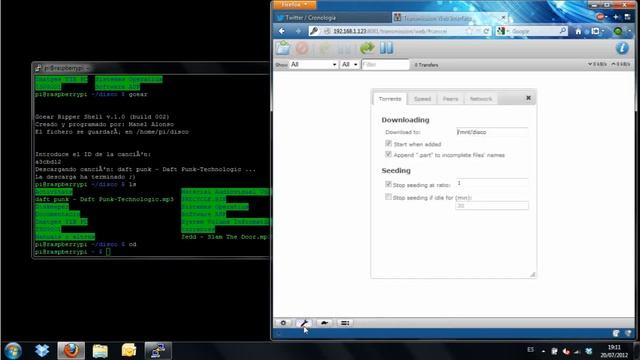Image resolution: width=640 pixels, height=360 pixels.
Task: Switch to the Twitter / Cronologia tab
Action: (331, 18)
